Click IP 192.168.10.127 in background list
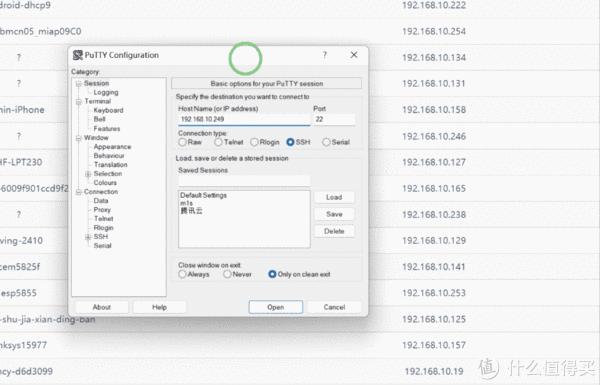Image resolution: width=600 pixels, height=385 pixels. pyautogui.click(x=434, y=162)
